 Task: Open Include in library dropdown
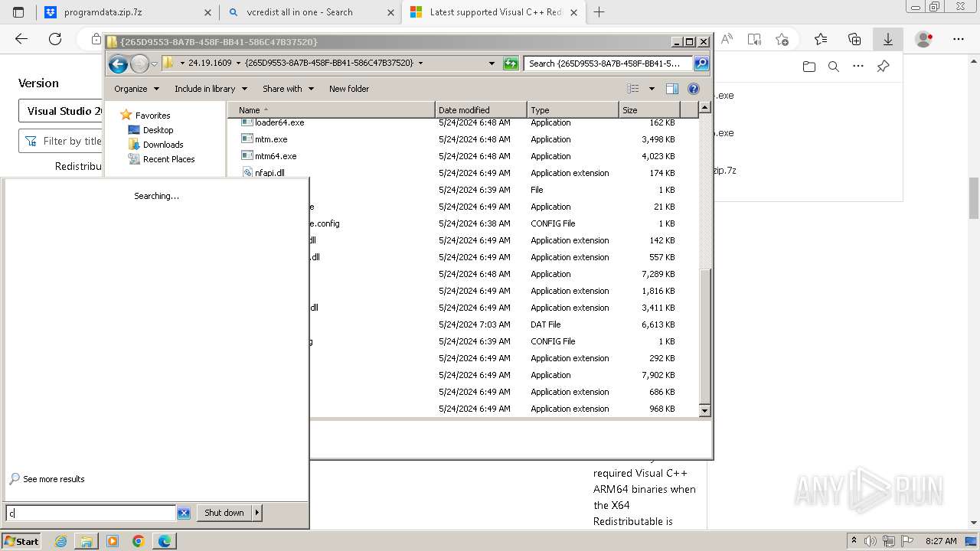210,89
